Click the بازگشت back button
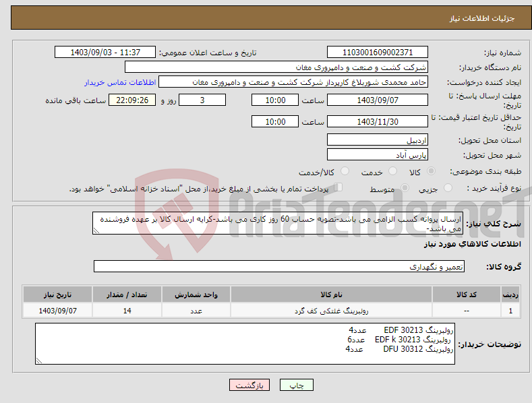532x403 pixels. (x=249, y=385)
